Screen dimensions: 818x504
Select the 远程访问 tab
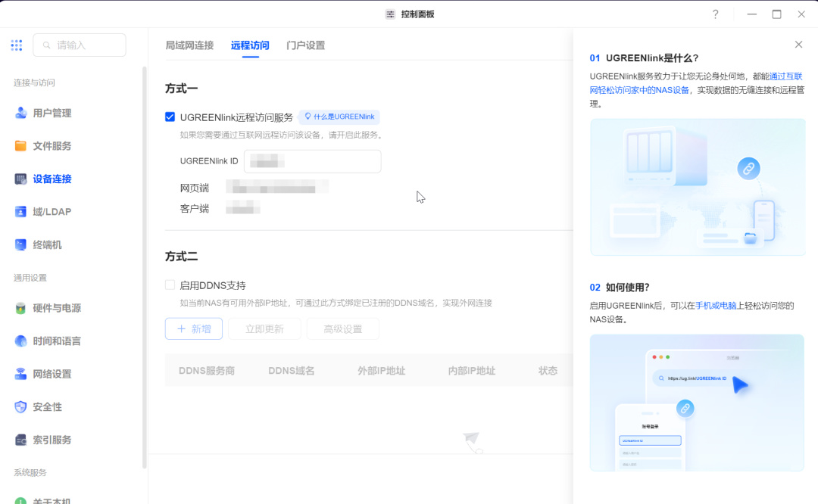pos(250,45)
